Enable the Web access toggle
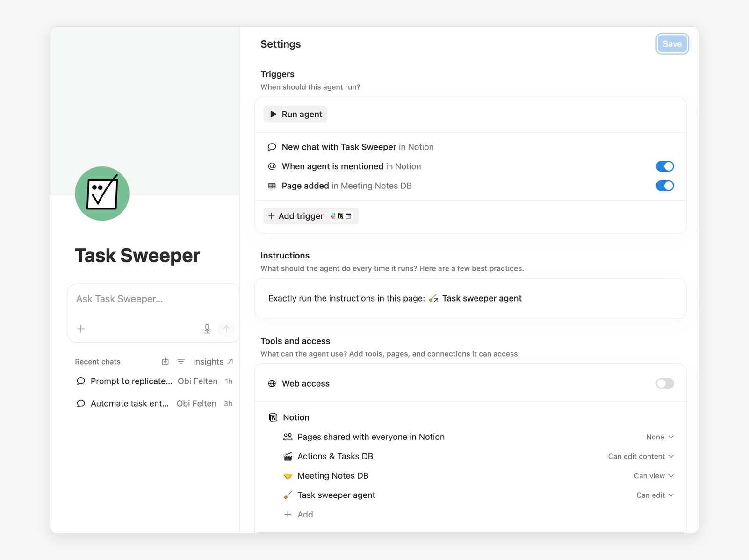 (x=665, y=383)
